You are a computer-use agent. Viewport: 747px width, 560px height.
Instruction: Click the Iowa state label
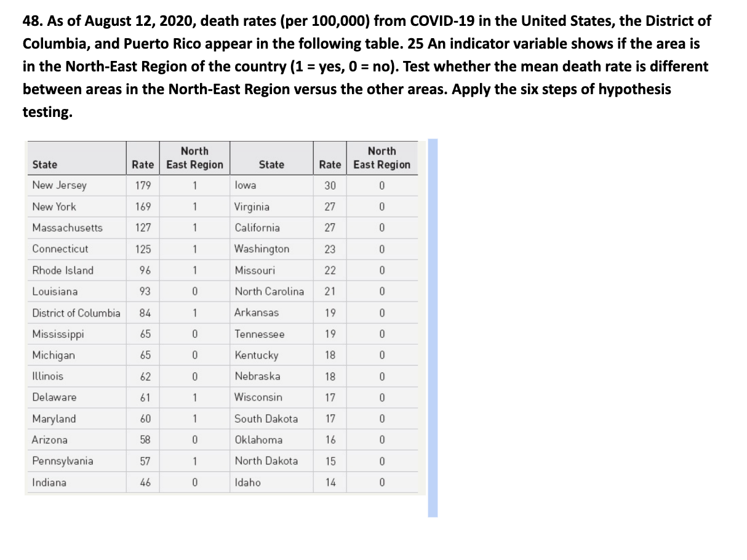[x=244, y=185]
